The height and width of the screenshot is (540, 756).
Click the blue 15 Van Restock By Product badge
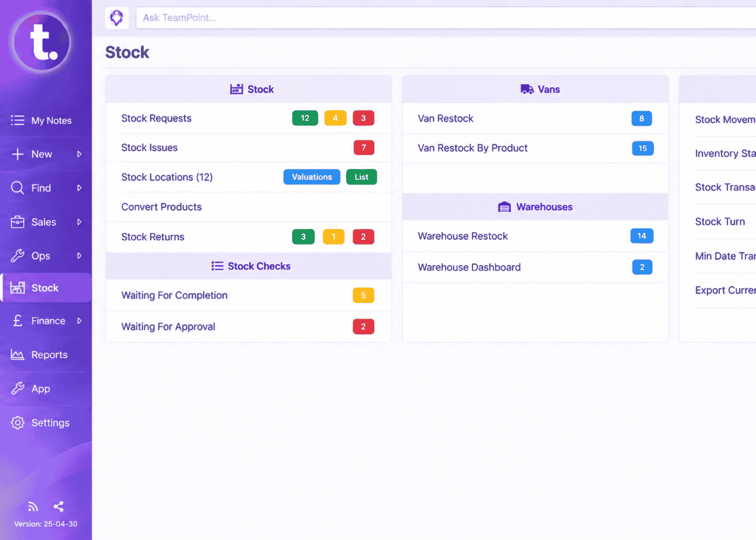point(643,148)
